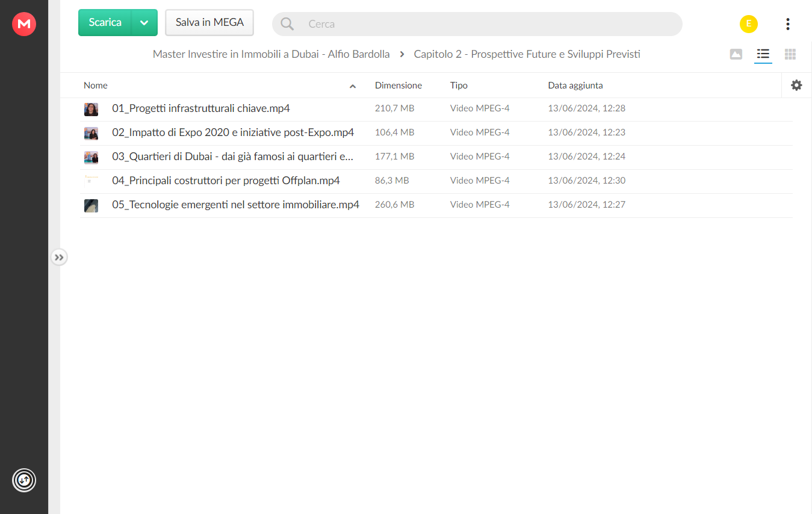This screenshot has height=514, width=812.
Task: Click the Scarica download button
Action: click(x=105, y=23)
